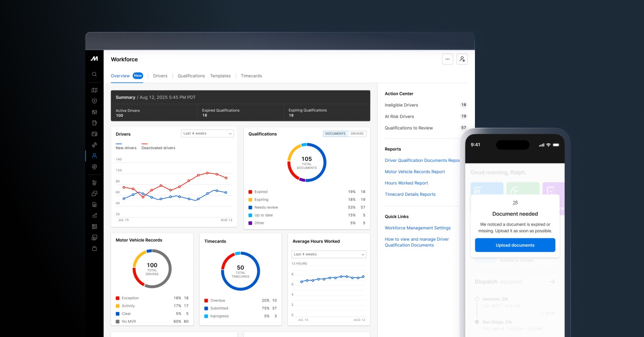Open the Motor Vehicle Records Report link
The image size is (644, 337).
(415, 172)
